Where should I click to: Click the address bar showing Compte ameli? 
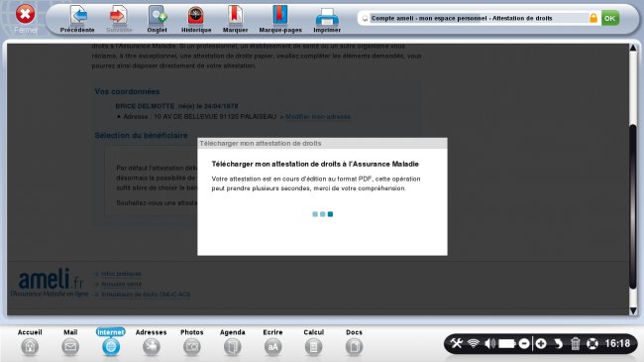(x=479, y=18)
